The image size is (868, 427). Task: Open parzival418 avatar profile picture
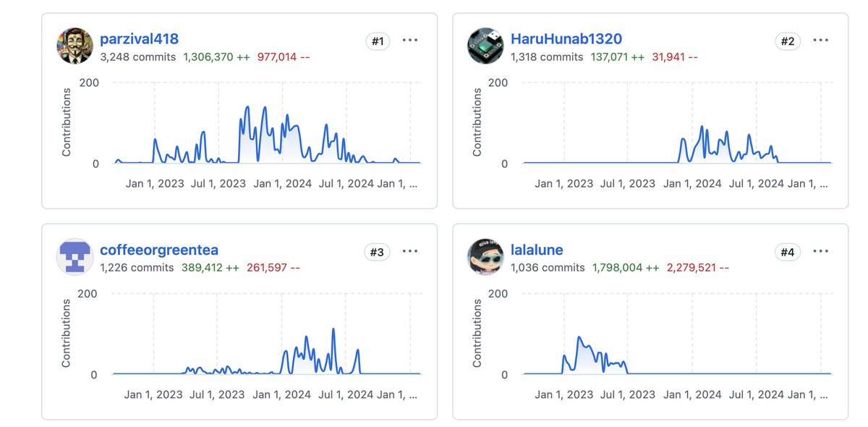click(75, 46)
